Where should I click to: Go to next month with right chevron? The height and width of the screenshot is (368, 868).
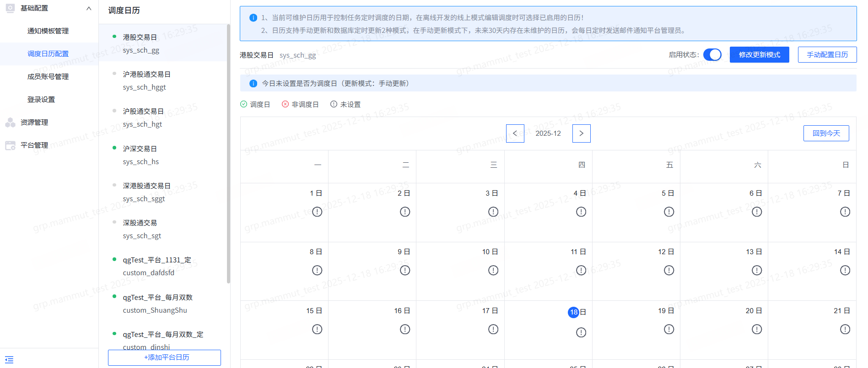[582, 133]
